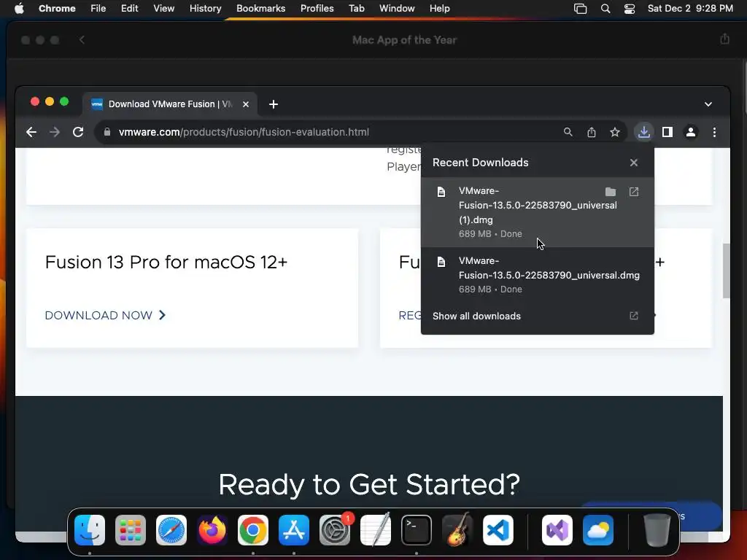
Task: Open the (1).dmg download with external-link icon
Action: [x=634, y=192]
